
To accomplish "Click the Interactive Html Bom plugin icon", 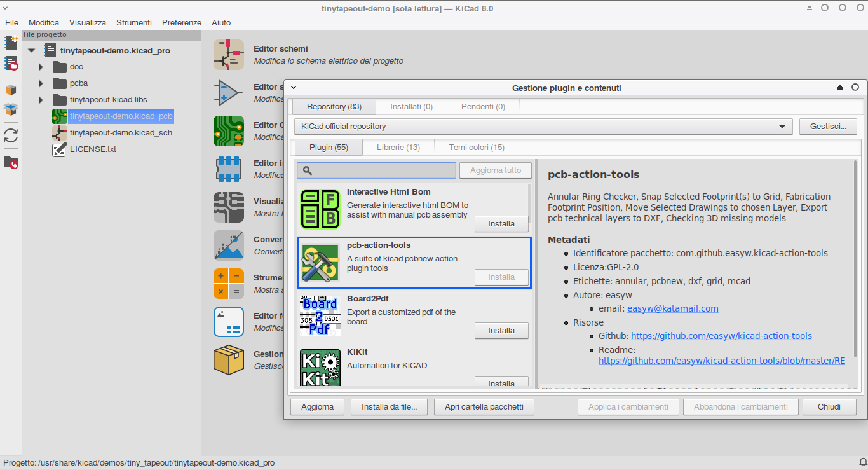I will click(x=320, y=209).
